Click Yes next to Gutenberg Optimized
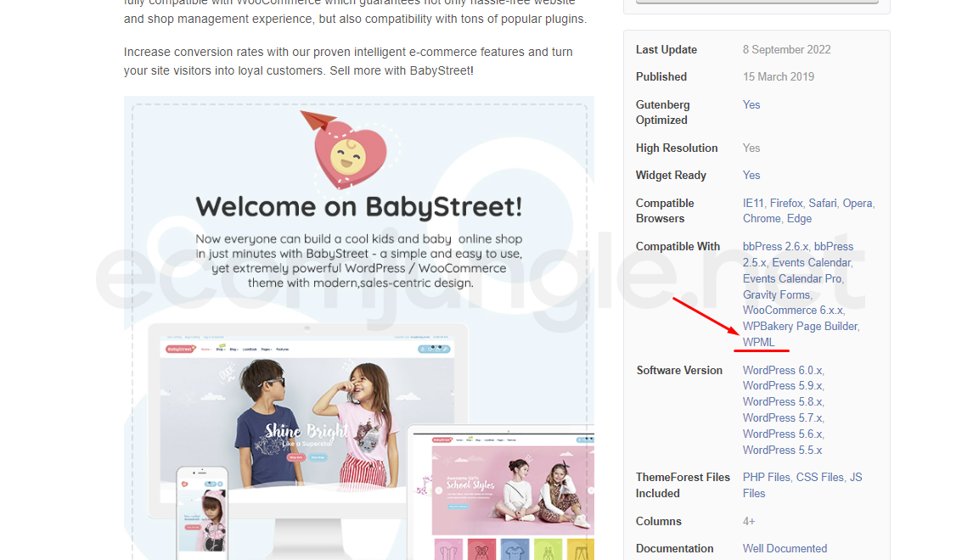 [x=751, y=104]
